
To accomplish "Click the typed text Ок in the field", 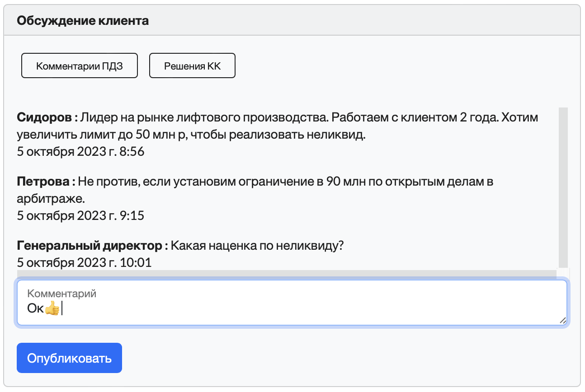I will coord(35,309).
